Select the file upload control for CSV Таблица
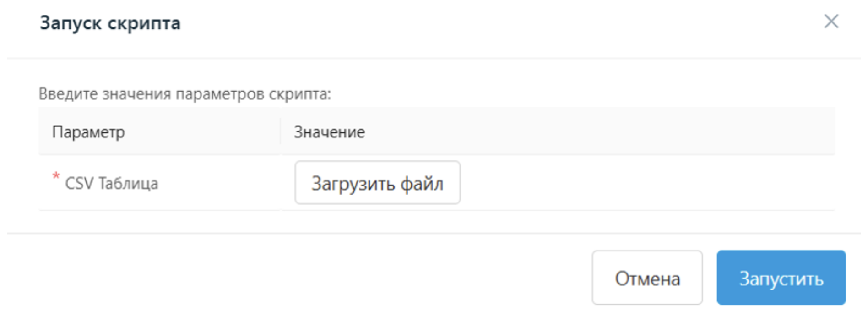This screenshot has height=317, width=868. 377,183
